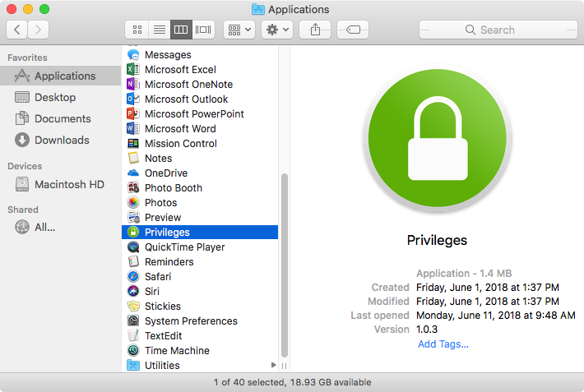Open Documents in the sidebar
The height and width of the screenshot is (392, 584).
[x=61, y=119]
